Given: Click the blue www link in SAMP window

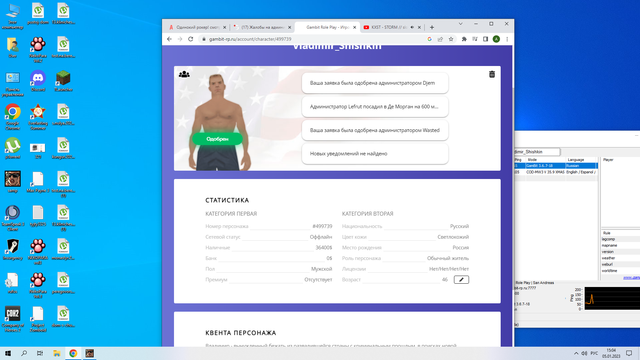Looking at the screenshot, I should (x=631, y=278).
